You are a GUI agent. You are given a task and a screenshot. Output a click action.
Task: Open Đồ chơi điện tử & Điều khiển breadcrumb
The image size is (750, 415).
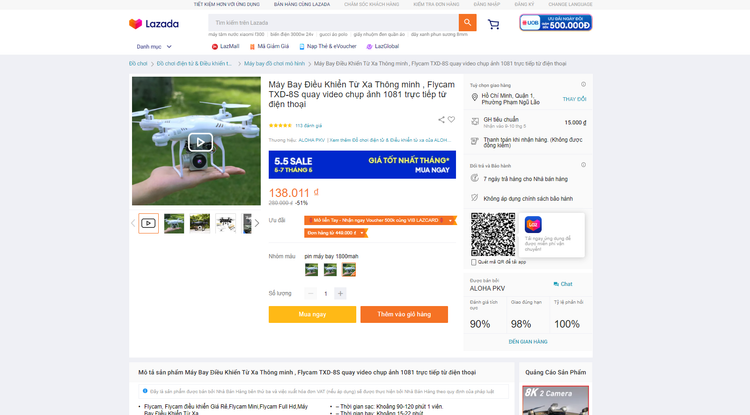[x=194, y=64]
